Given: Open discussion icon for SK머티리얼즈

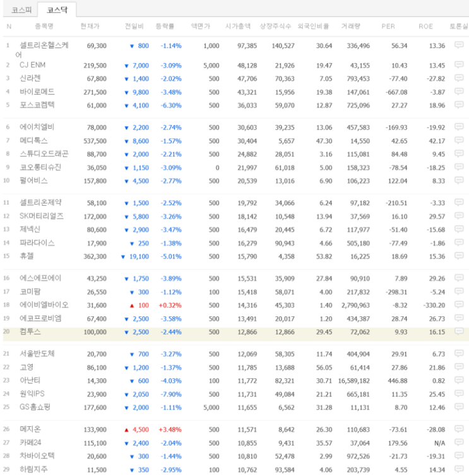Looking at the screenshot, I should [x=459, y=216].
